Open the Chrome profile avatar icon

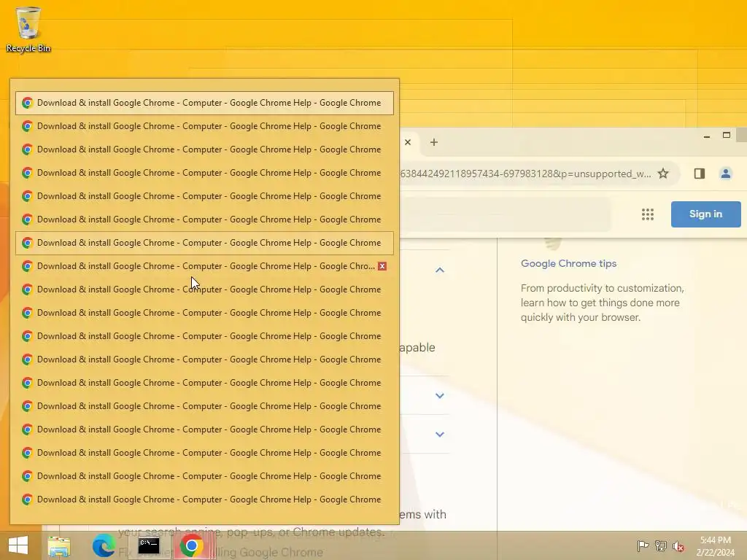click(726, 174)
